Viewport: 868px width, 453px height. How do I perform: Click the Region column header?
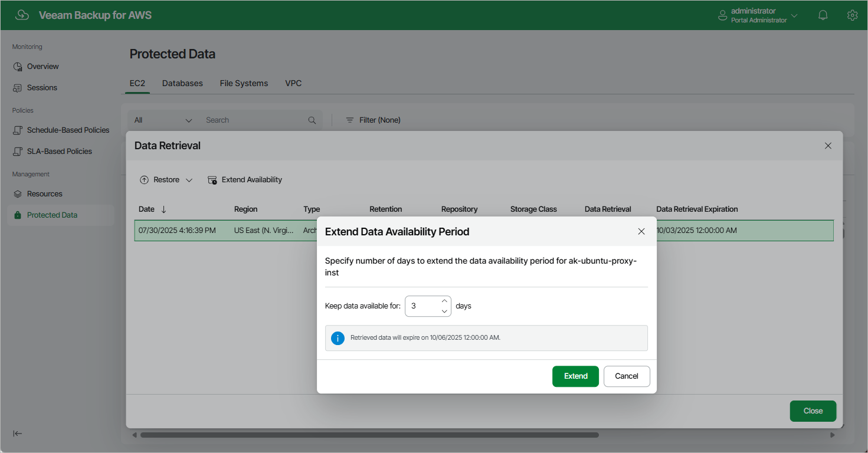pos(245,209)
